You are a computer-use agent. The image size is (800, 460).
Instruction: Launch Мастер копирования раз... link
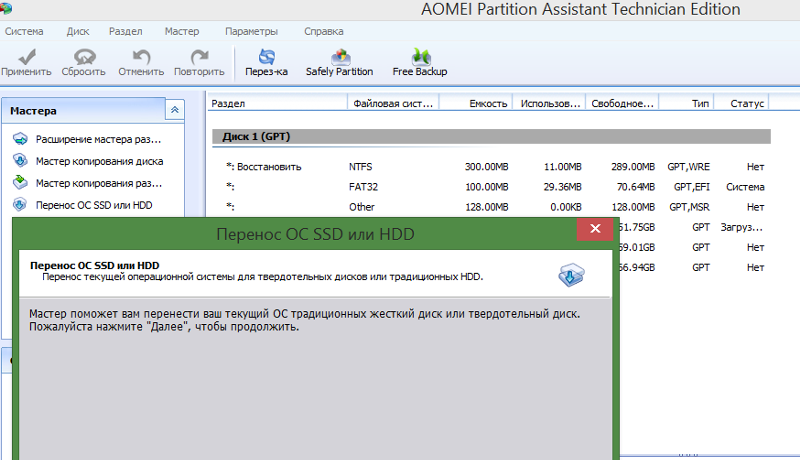99,183
